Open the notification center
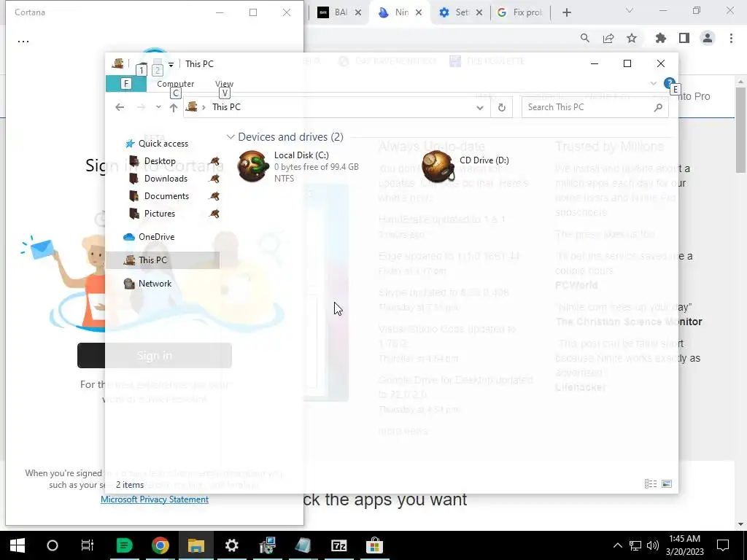Screen dimensions: 747x560 [723, 545]
